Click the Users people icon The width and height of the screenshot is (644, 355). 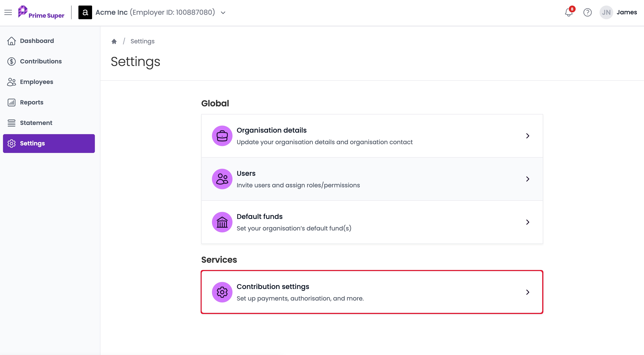pos(222,179)
